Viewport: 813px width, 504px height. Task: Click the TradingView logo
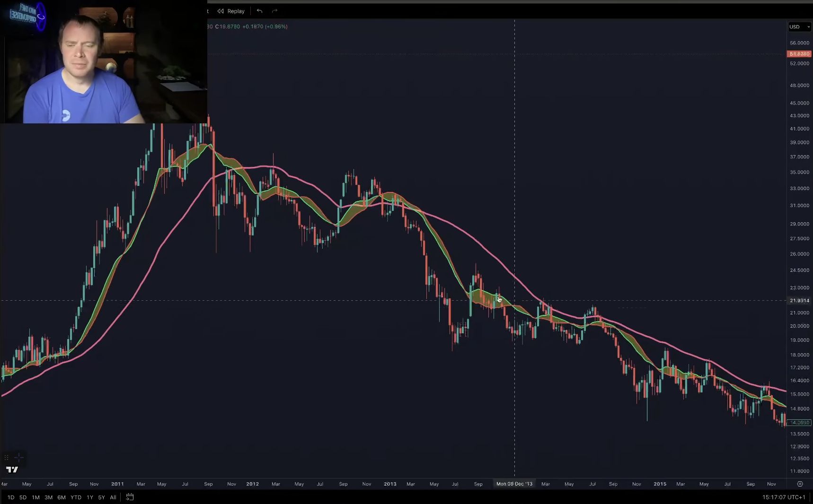coord(12,469)
